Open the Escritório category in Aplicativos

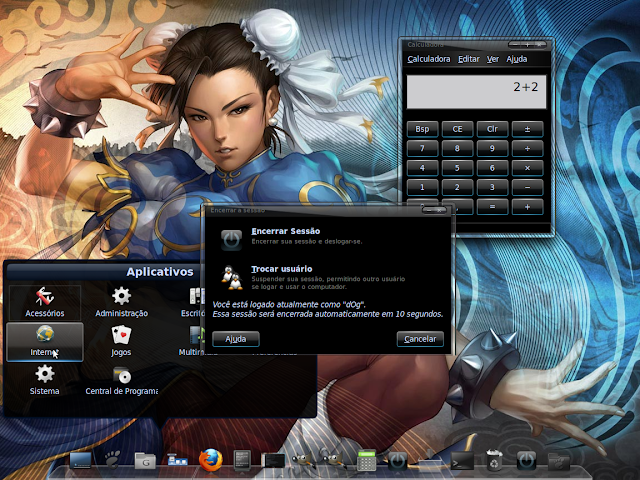pos(193,302)
